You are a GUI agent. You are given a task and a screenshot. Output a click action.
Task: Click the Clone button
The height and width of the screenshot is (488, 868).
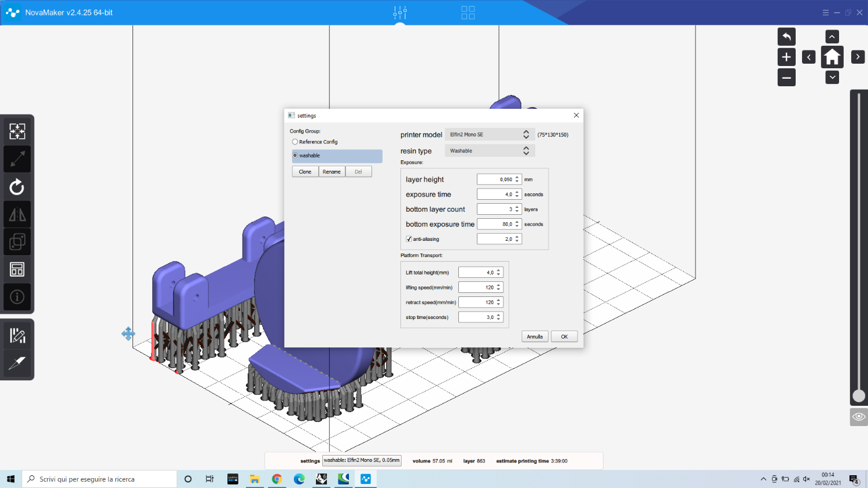305,172
